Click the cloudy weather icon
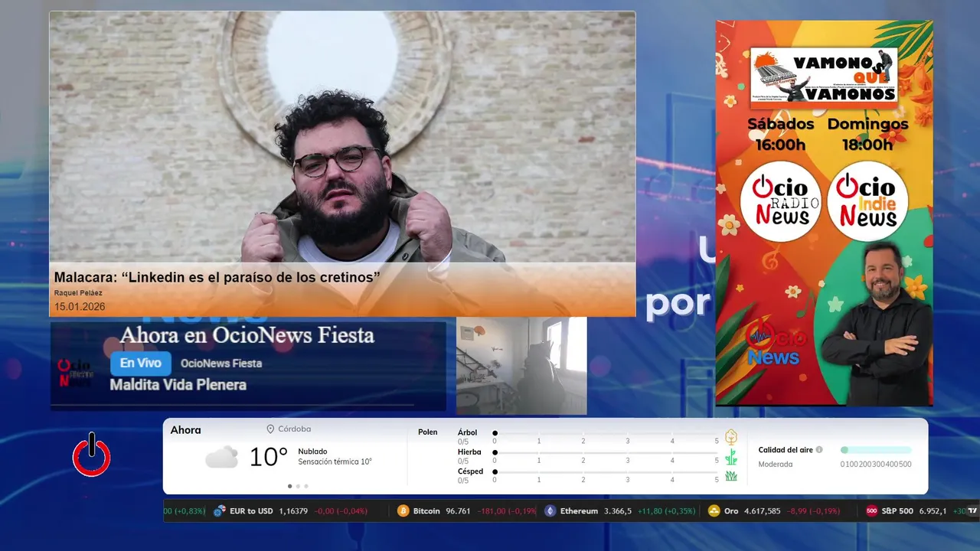 coord(221,458)
